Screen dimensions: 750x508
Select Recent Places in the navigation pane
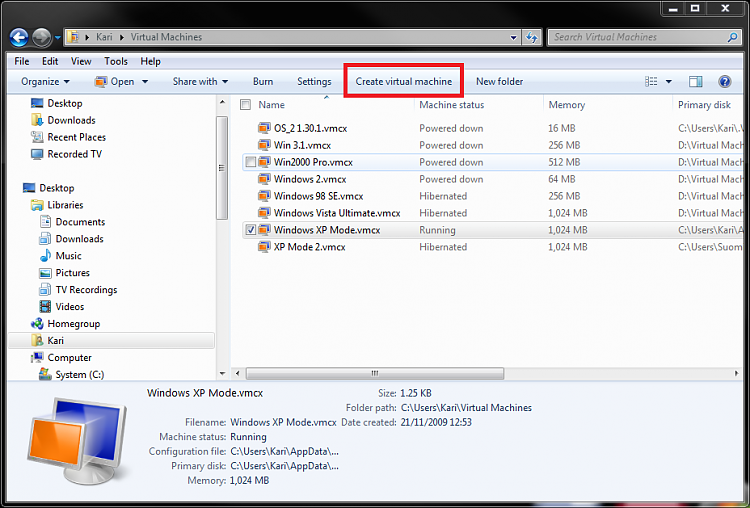click(77, 137)
